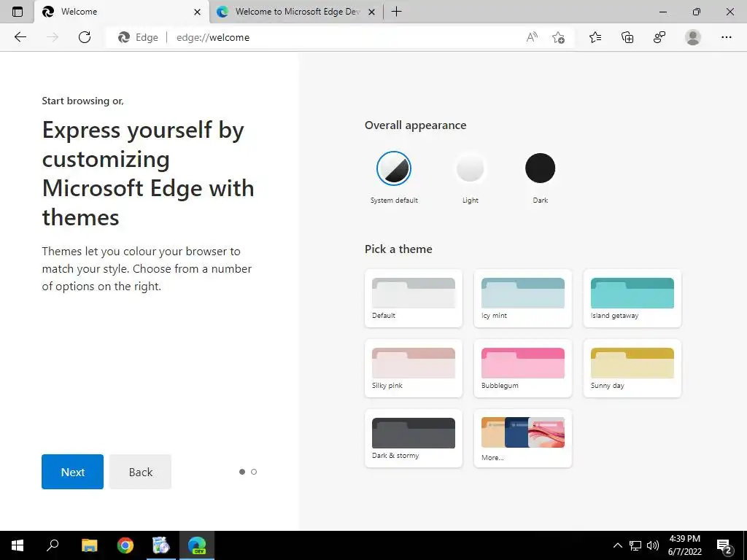Click the 'Pick a theme' heading
Screen dimensions: 747x560
coord(398,249)
